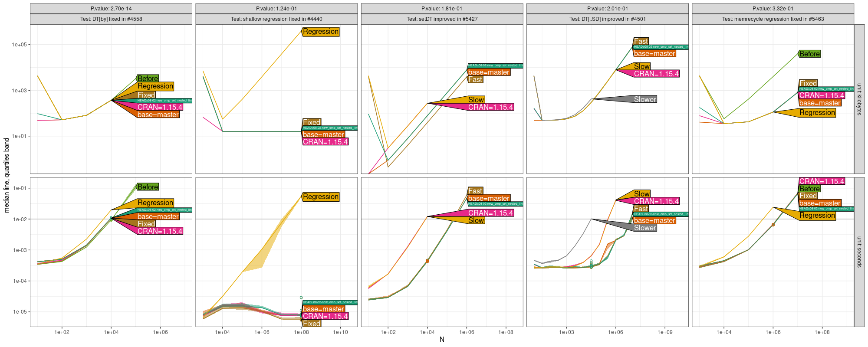This screenshot has height=347, width=868.
Task: Click 'Regression' label in shallow seconds plot
Action: [x=321, y=197]
